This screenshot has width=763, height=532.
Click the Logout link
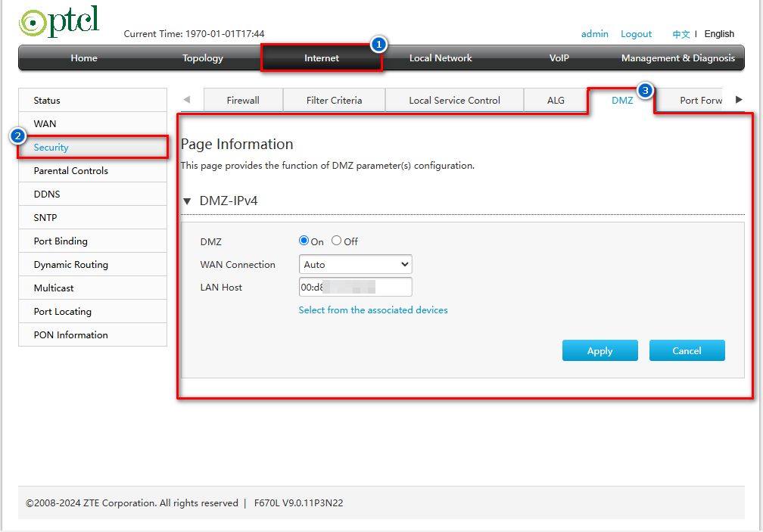(x=636, y=33)
